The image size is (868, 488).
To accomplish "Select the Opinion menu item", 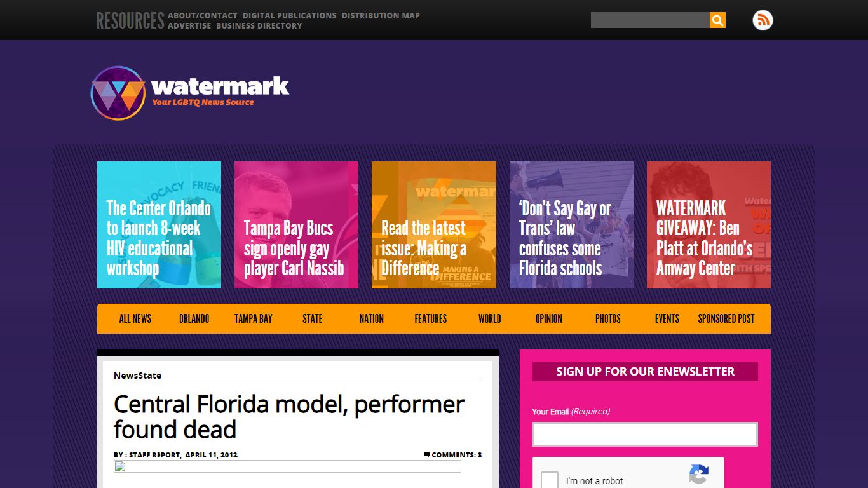I will [x=548, y=318].
